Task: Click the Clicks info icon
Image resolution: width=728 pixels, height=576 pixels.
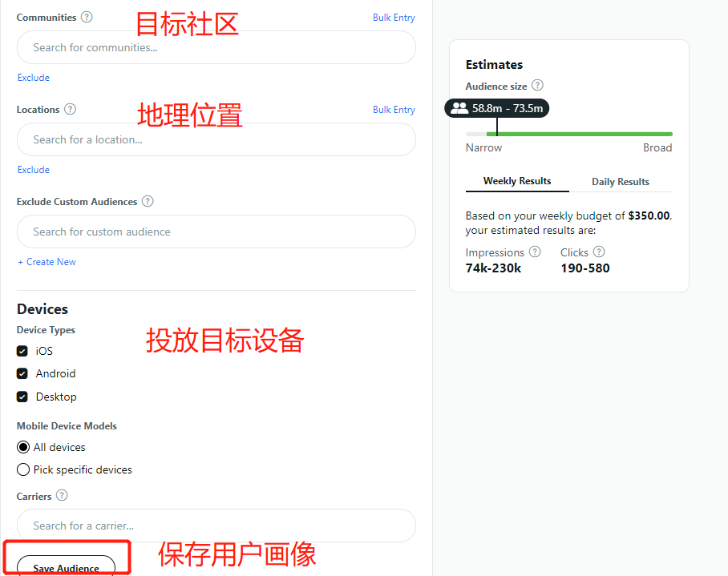Action: click(599, 252)
